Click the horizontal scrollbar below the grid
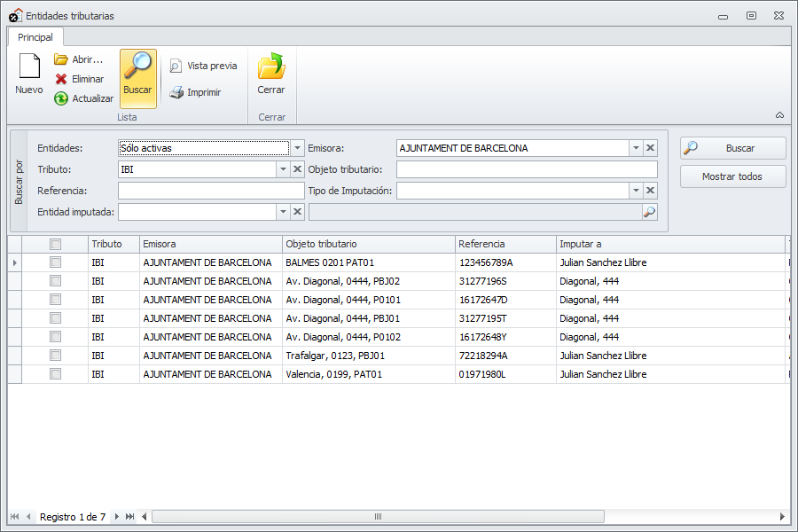The height and width of the screenshot is (532, 798). tap(378, 516)
